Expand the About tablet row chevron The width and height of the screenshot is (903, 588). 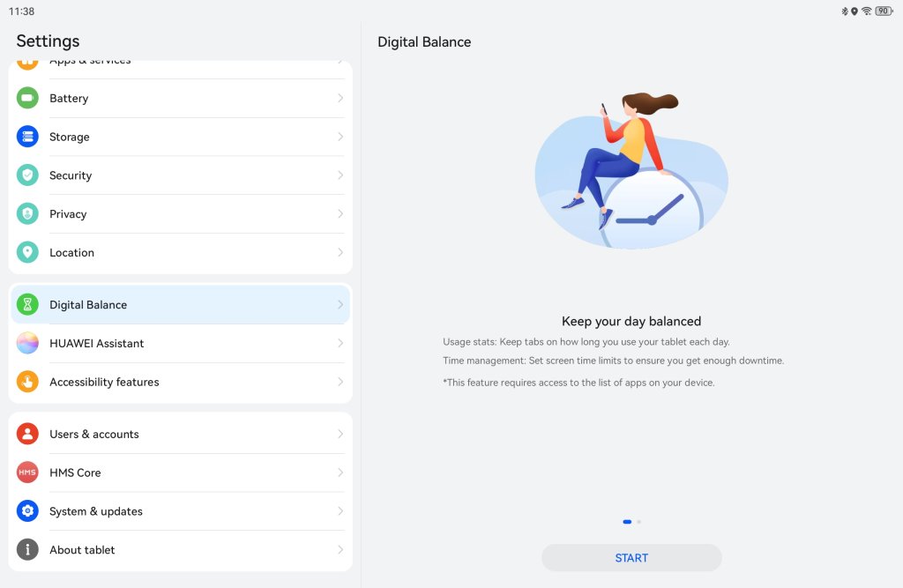tap(340, 549)
